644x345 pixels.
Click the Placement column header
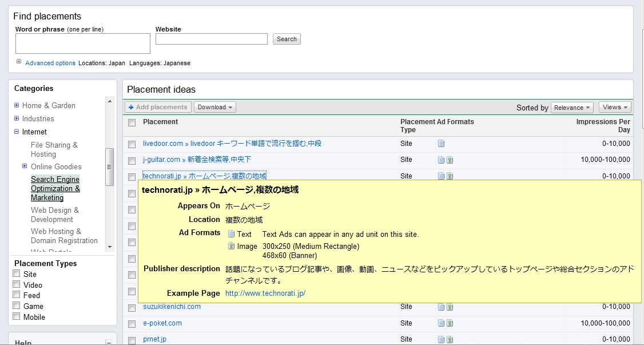click(160, 121)
